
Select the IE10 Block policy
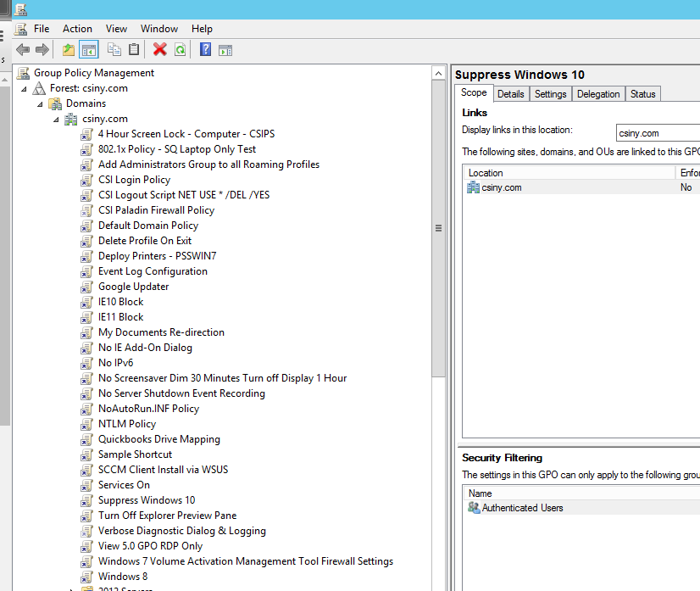120,302
